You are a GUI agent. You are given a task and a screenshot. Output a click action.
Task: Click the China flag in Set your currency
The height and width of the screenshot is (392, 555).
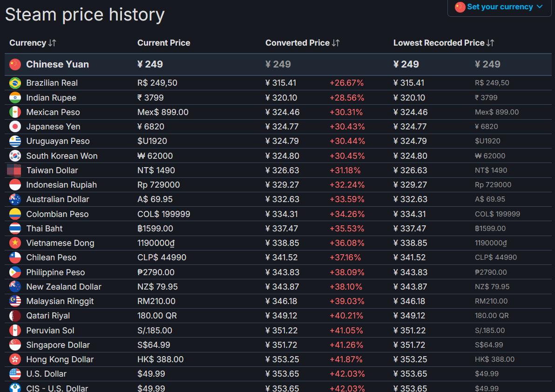pyautogui.click(x=460, y=7)
